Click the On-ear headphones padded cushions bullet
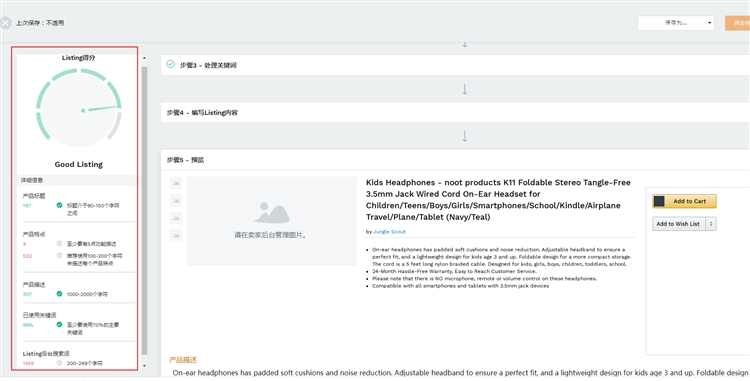This screenshot has height=381, width=750. pos(502,257)
